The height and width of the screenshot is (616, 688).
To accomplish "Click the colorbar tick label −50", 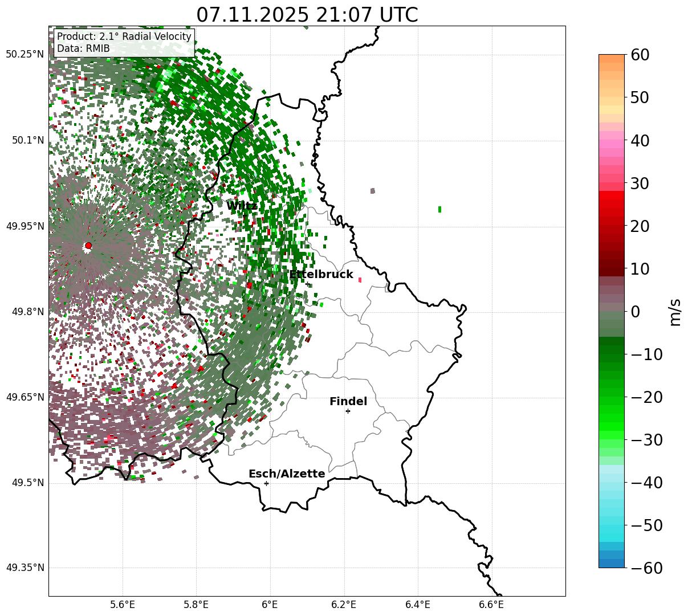I will point(646,525).
